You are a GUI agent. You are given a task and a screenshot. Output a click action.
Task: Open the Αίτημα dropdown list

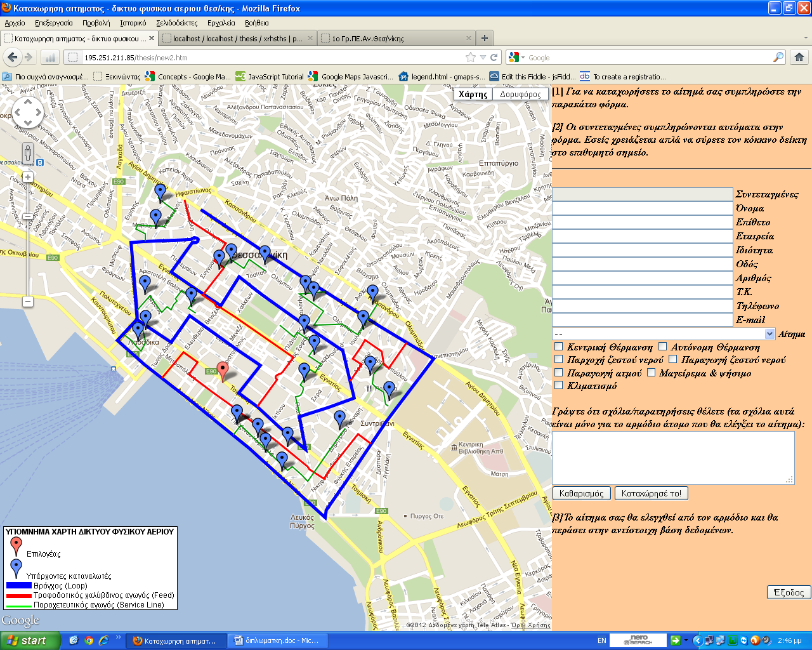pyautogui.click(x=664, y=334)
